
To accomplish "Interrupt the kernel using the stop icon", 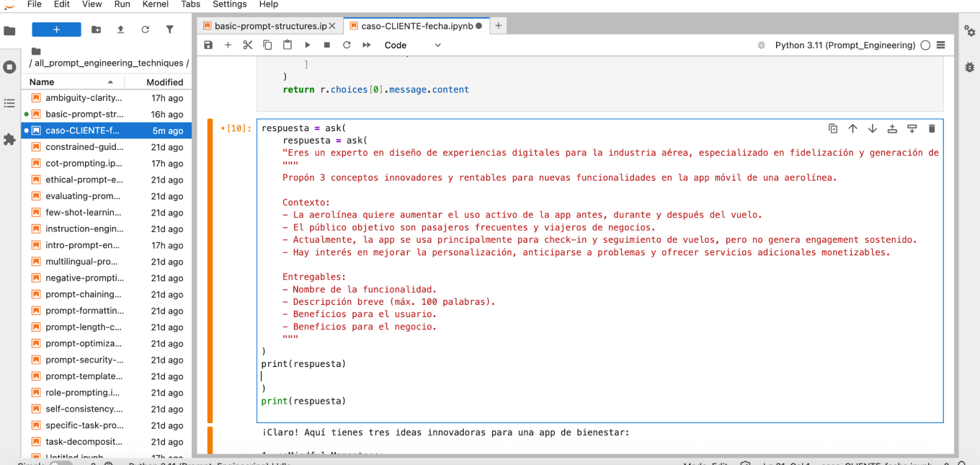I will tap(326, 45).
